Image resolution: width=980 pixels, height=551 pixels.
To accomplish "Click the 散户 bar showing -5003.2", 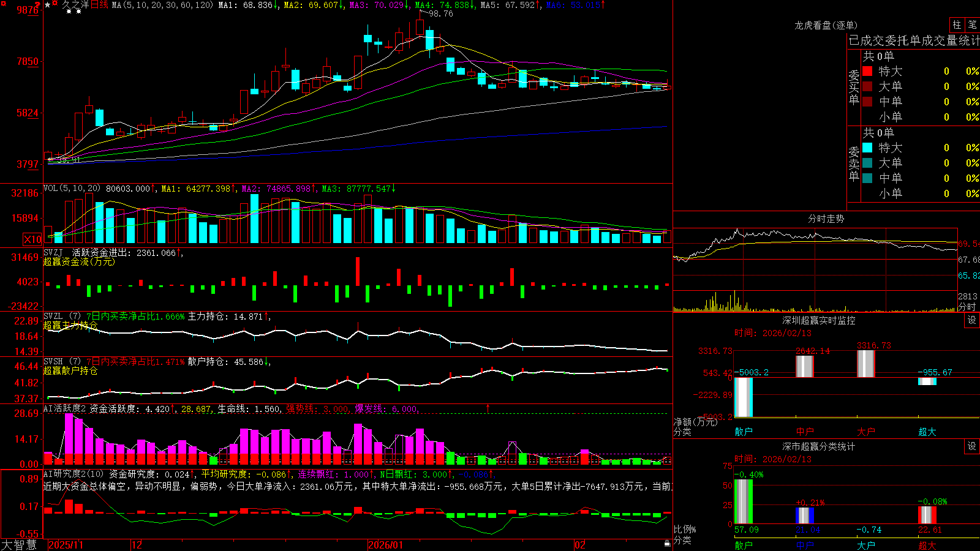I will click(743, 397).
